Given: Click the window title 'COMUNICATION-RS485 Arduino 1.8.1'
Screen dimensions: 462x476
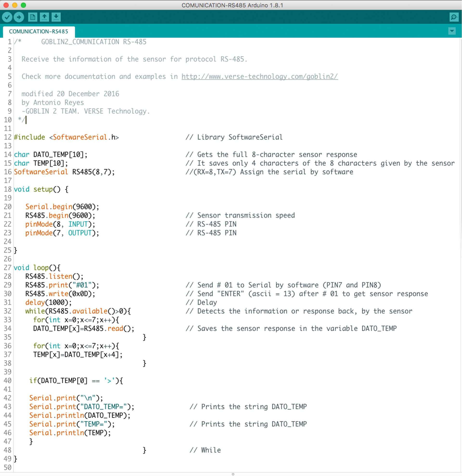Looking at the screenshot, I should 232,5.
